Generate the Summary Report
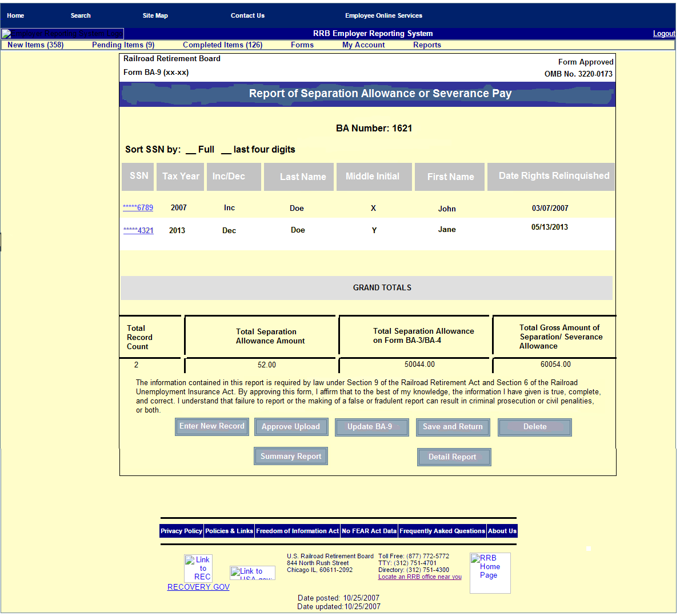Image resolution: width=680 pixels, height=616 pixels. coord(291,456)
